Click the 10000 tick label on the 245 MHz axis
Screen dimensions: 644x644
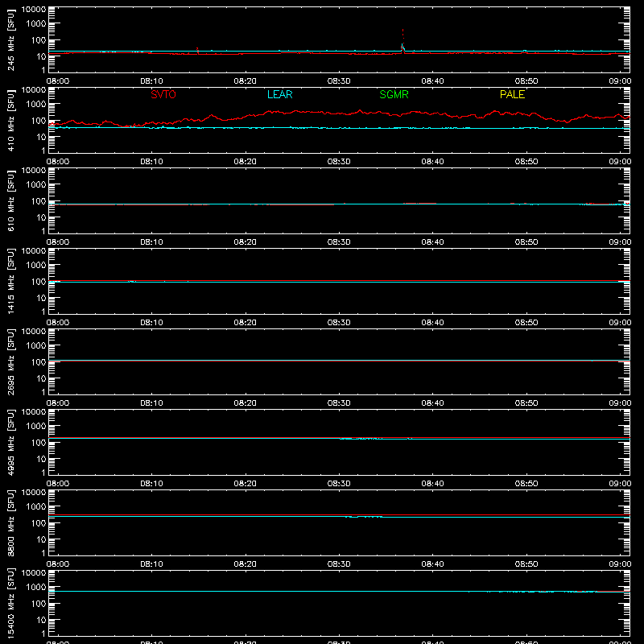pos(34,10)
